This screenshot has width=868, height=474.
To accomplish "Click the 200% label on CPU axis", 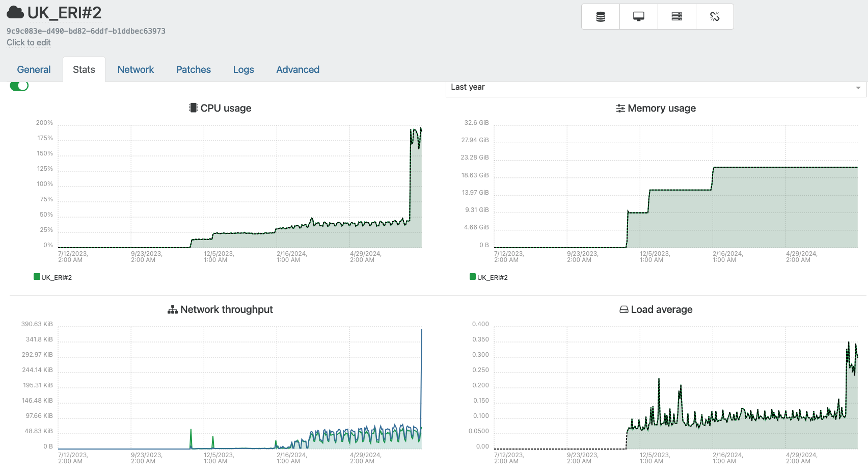I will [x=44, y=123].
